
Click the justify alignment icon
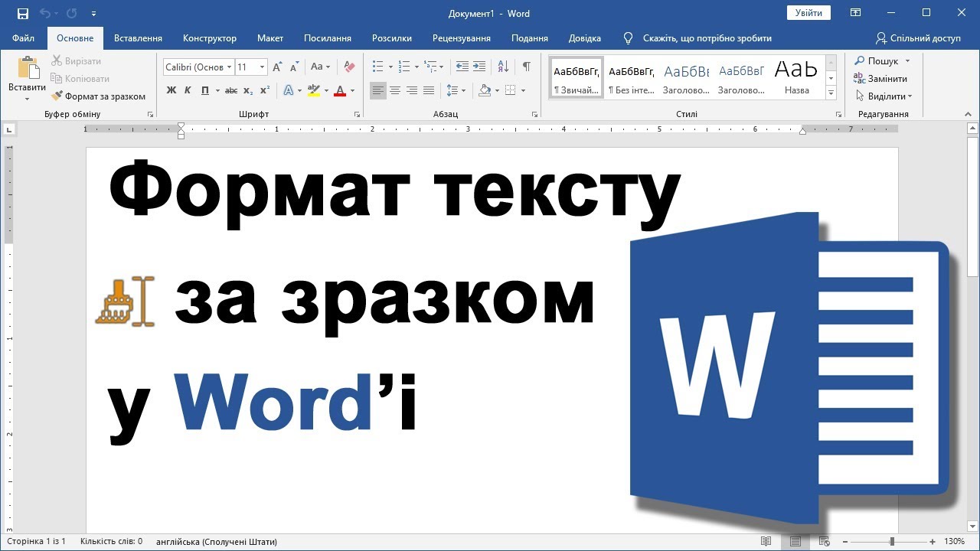(x=429, y=90)
